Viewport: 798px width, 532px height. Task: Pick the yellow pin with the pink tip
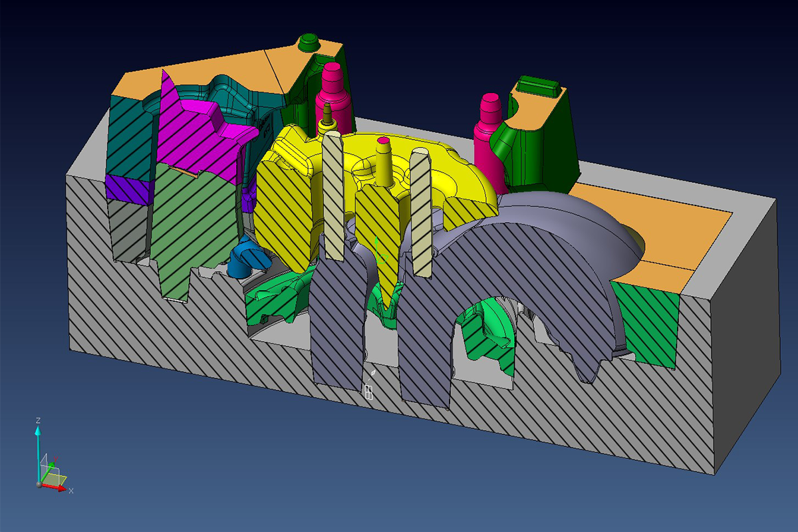[384, 161]
